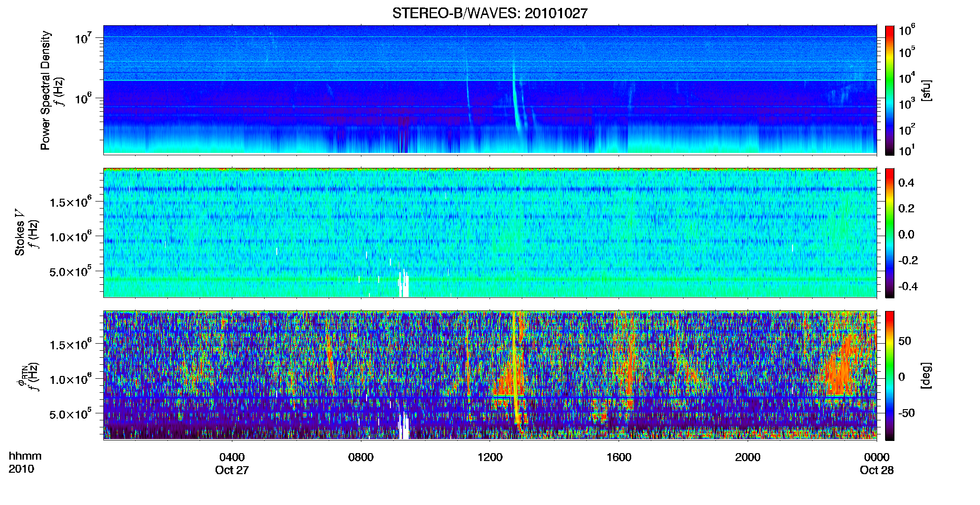Click the power spectral density color bar
The height and width of the screenshot is (505, 980).
890,90
